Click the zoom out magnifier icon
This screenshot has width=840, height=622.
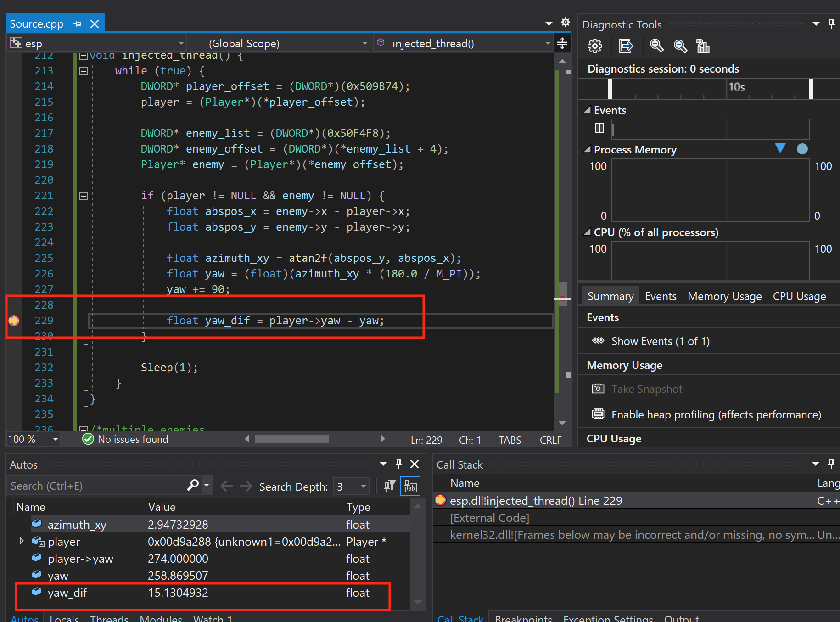point(680,46)
